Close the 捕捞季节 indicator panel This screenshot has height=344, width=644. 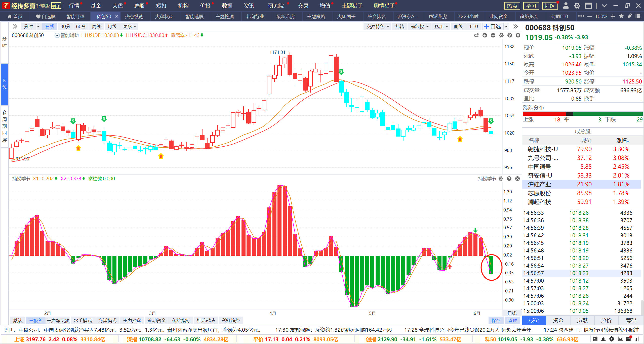tap(517, 179)
